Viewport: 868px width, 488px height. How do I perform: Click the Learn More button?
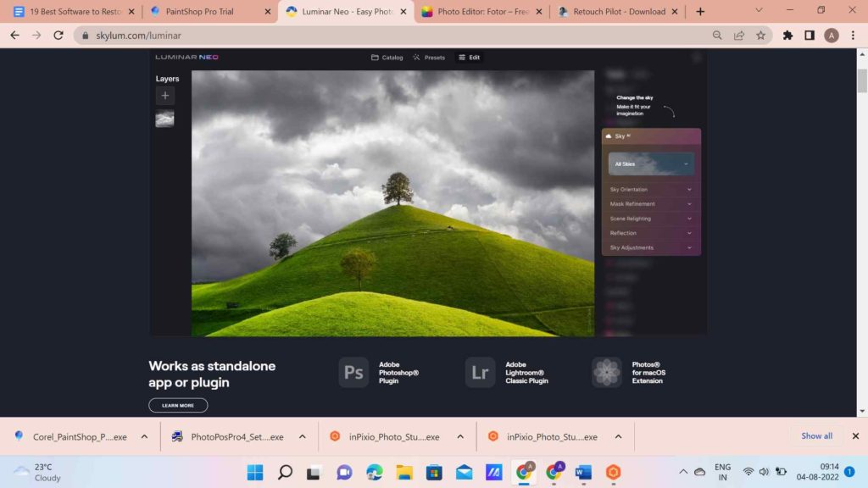click(x=178, y=406)
